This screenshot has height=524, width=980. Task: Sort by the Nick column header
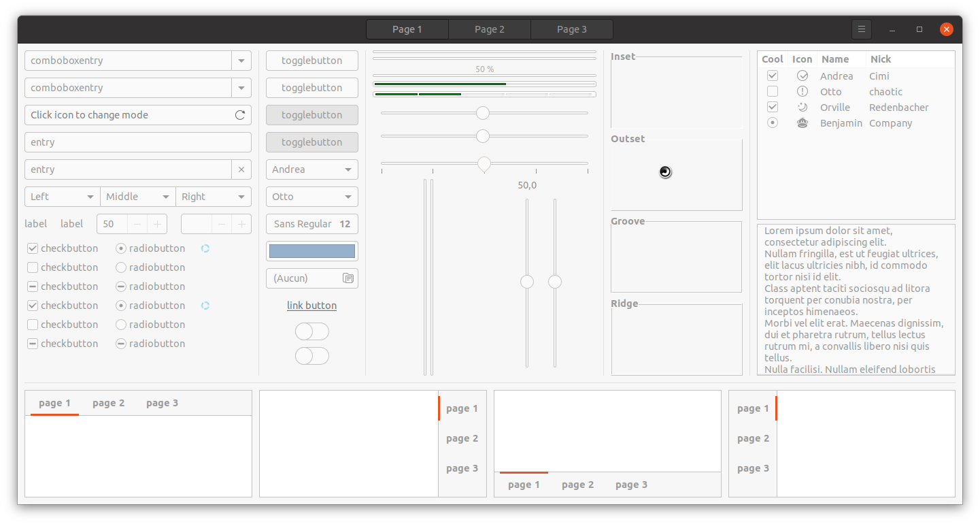click(x=910, y=59)
